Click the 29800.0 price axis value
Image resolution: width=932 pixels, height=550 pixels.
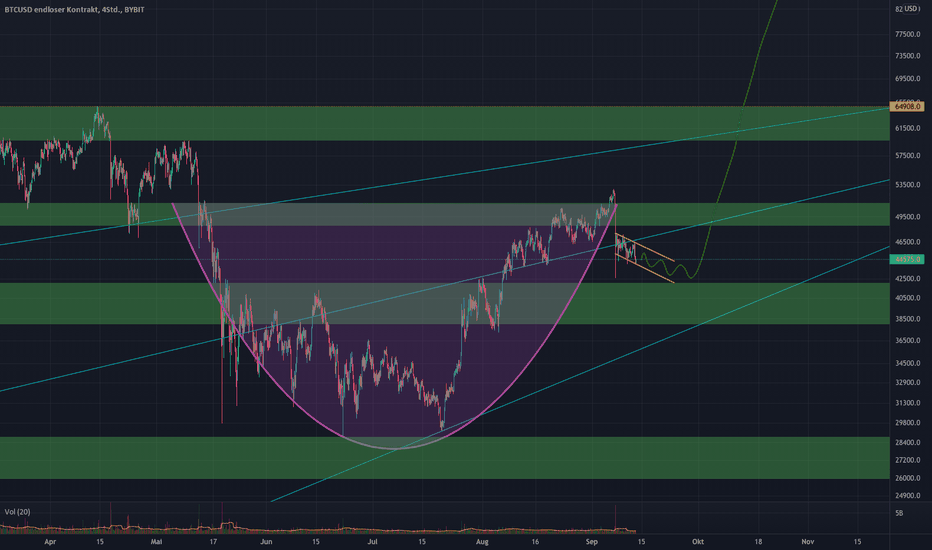(x=908, y=423)
